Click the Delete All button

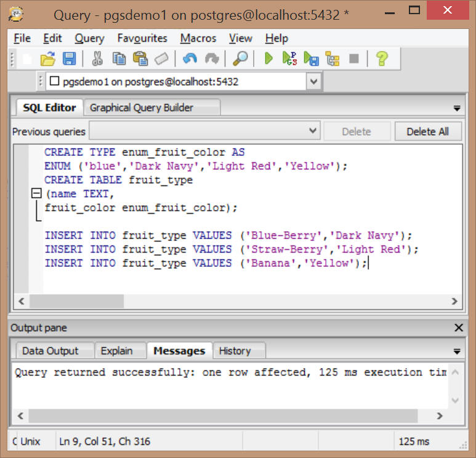(428, 131)
